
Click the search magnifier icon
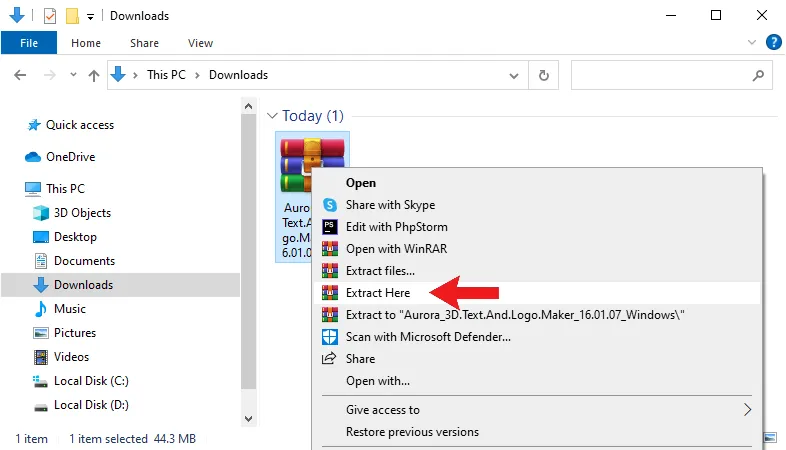[x=758, y=76]
